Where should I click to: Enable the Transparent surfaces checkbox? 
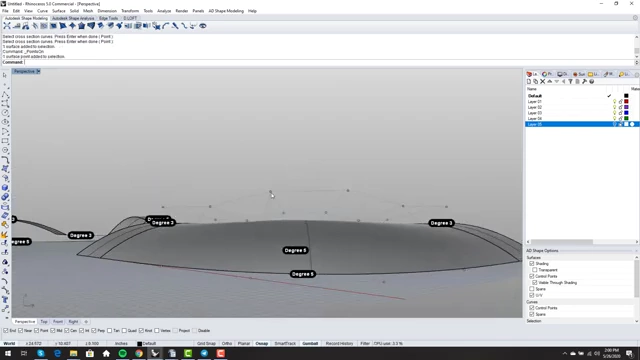point(535,270)
